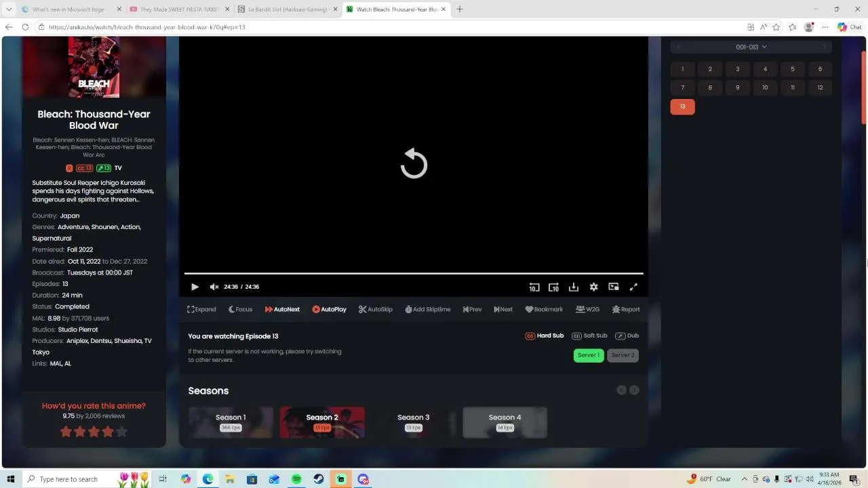Switch to the SWEET FIESTA YouTube tab

point(180,9)
